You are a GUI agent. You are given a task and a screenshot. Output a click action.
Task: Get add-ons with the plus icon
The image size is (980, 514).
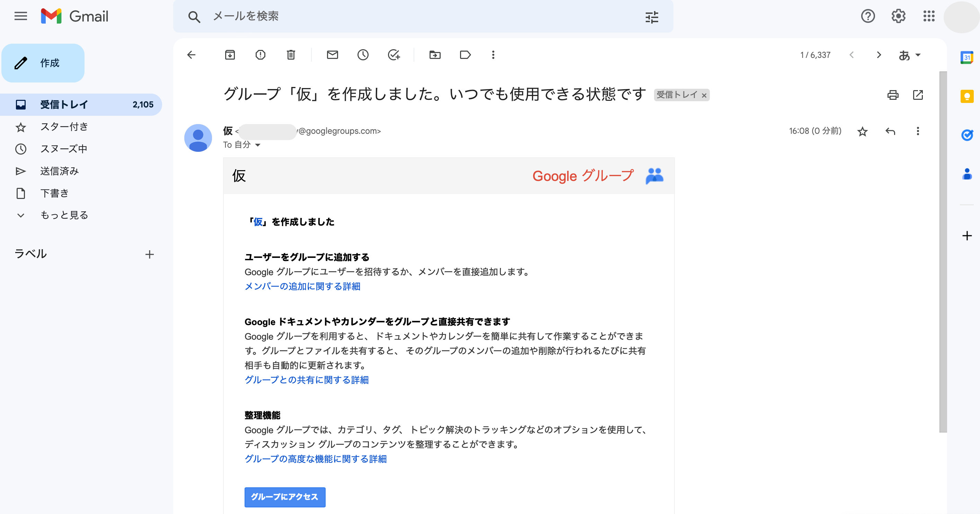click(967, 236)
